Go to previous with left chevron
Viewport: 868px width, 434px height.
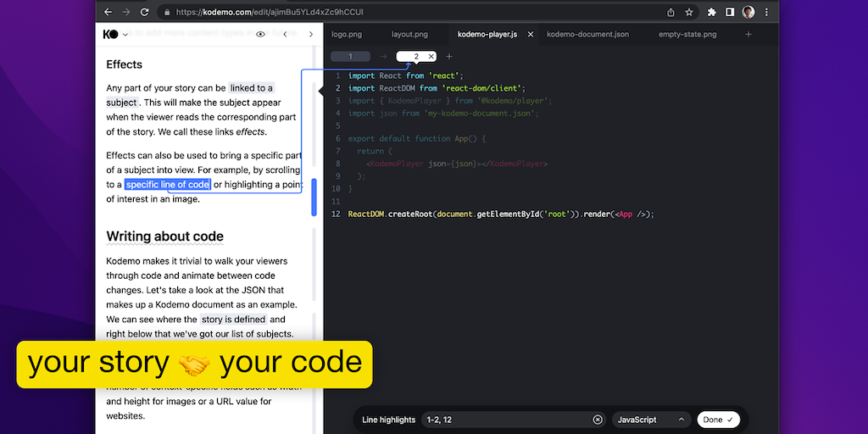285,34
